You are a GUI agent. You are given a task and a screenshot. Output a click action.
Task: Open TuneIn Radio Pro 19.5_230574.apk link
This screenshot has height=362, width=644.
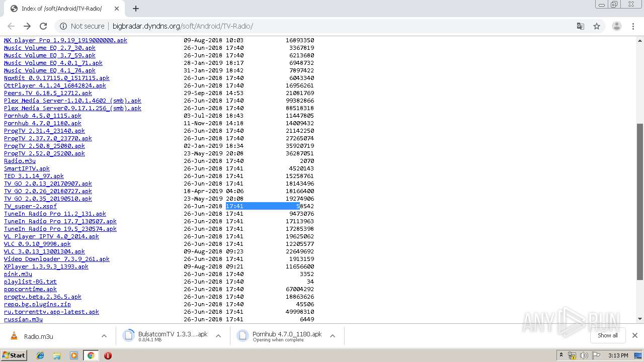pyautogui.click(x=60, y=229)
